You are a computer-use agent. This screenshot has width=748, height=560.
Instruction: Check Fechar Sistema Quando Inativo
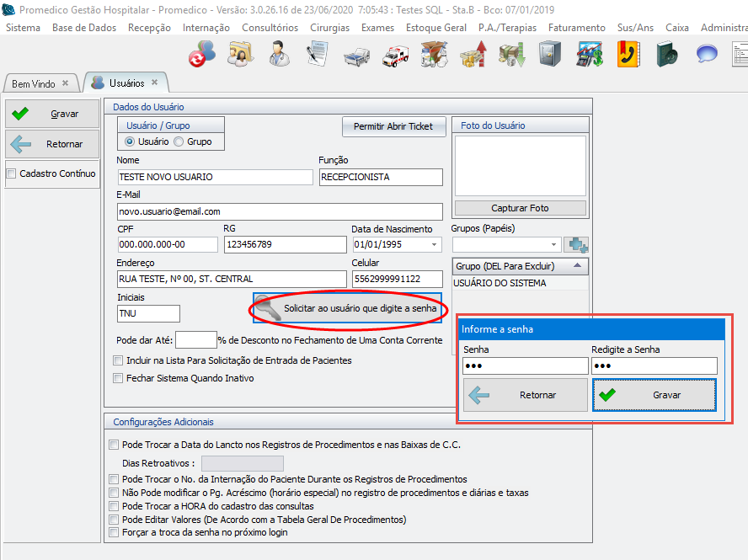click(x=119, y=378)
